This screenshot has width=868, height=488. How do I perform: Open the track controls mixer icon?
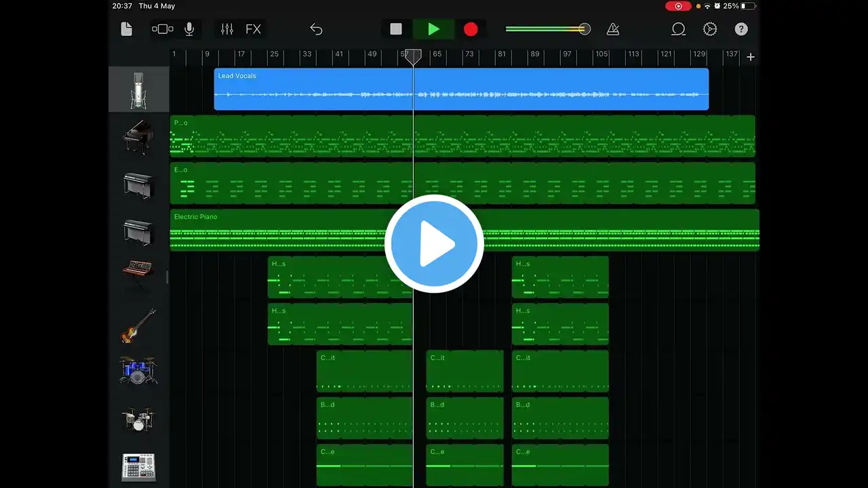point(226,29)
